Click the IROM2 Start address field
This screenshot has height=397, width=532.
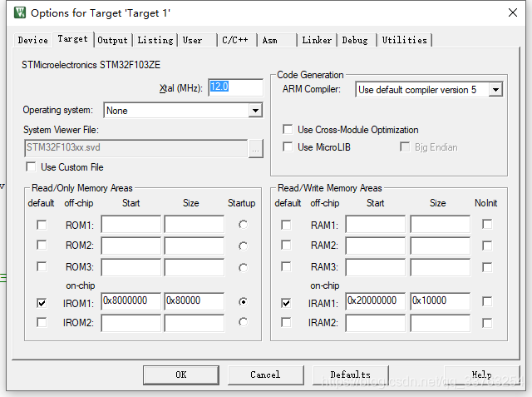click(x=131, y=323)
